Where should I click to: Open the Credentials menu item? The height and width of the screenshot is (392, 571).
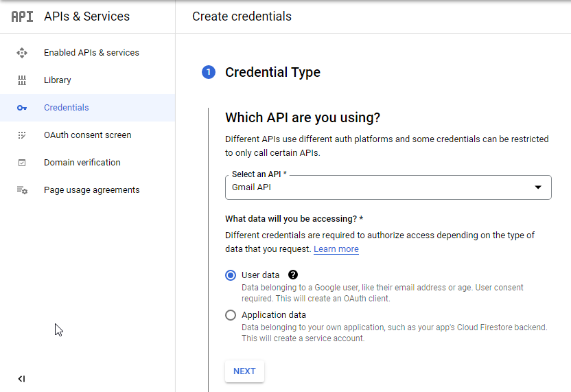click(87, 108)
